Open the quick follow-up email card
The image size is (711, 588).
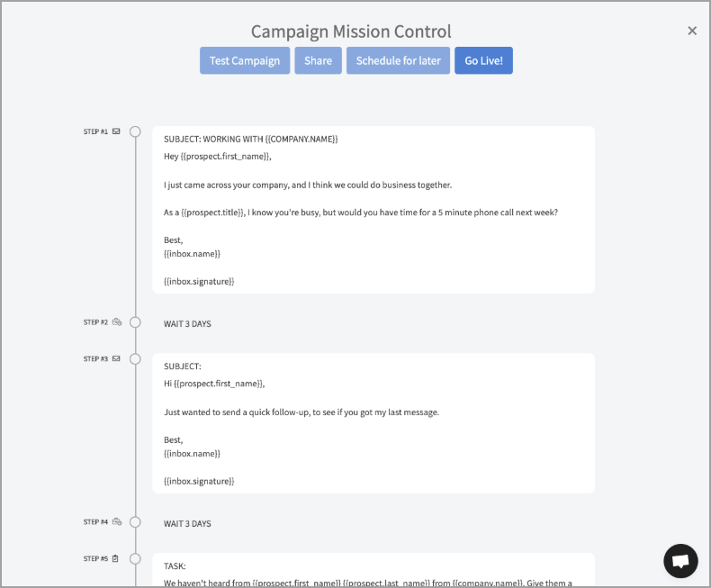click(373, 422)
